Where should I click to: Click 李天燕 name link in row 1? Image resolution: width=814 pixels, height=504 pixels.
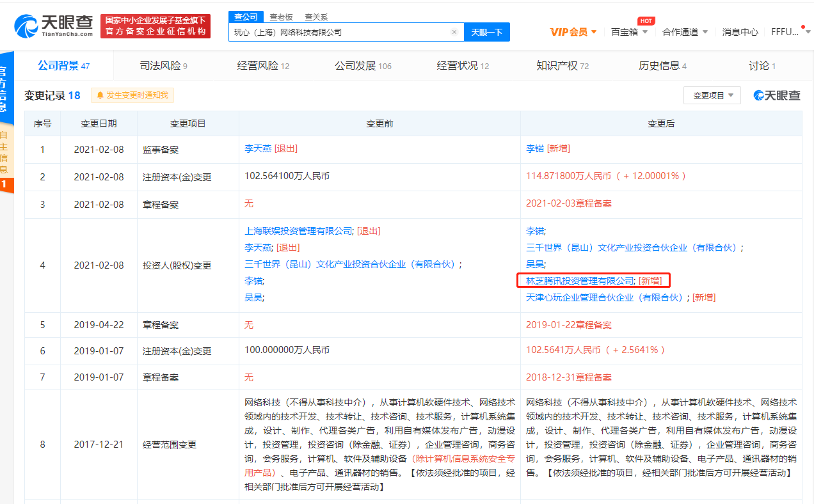click(x=258, y=148)
